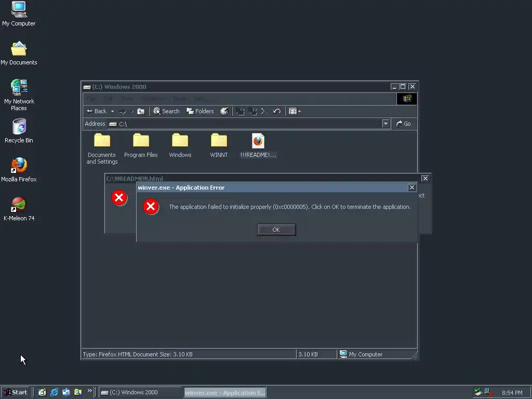Open the Views dropdown button
Image resolution: width=532 pixels, height=399 pixels.
pyautogui.click(x=295, y=111)
